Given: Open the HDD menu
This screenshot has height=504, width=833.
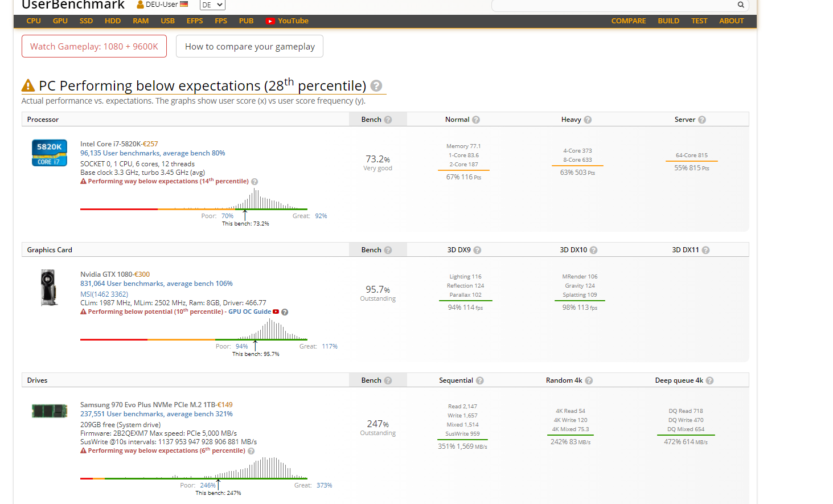Looking at the screenshot, I should pos(113,21).
